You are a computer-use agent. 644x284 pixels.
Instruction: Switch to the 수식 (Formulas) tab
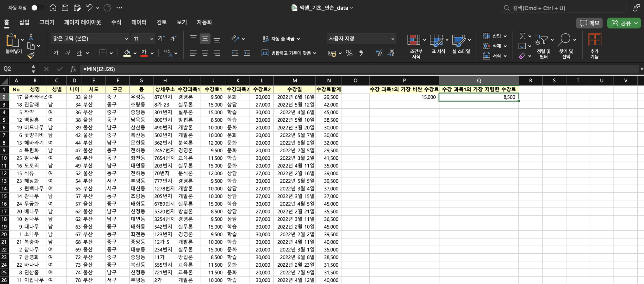(116, 22)
